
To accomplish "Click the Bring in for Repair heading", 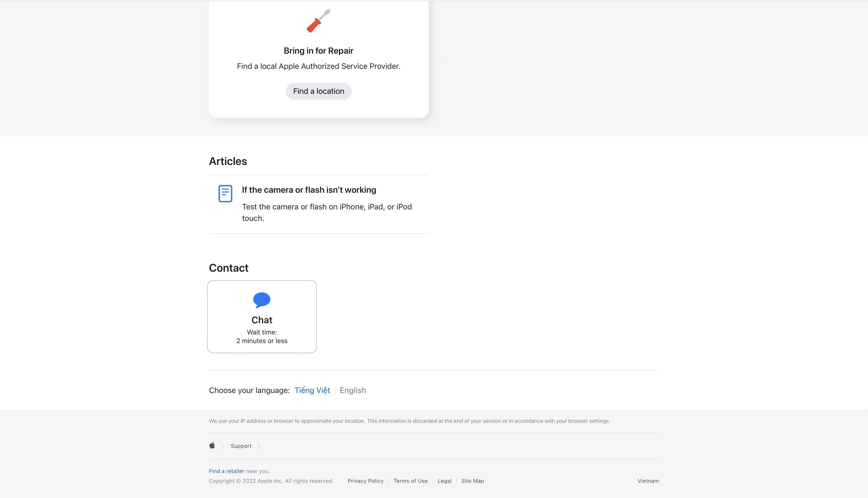I will point(318,50).
